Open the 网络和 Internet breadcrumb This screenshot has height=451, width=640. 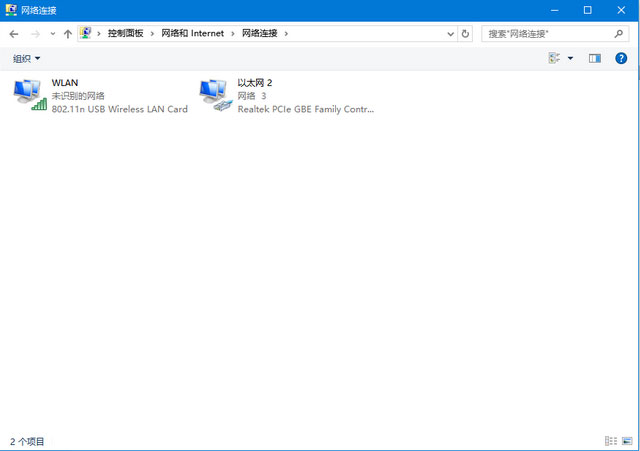coord(192,33)
